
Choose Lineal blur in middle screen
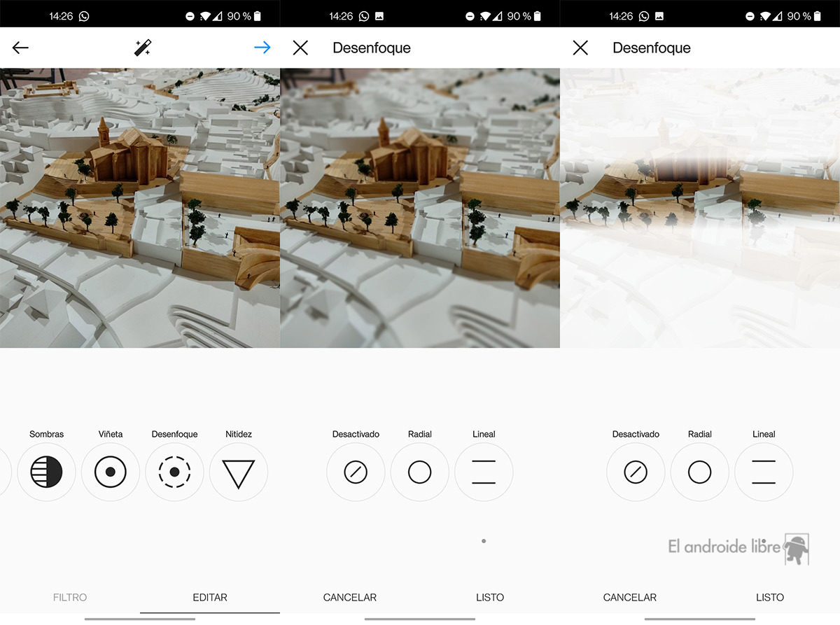click(x=484, y=472)
